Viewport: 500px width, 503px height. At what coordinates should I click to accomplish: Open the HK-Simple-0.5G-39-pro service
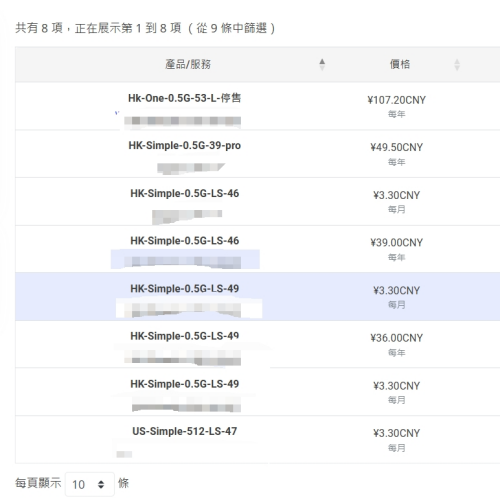coord(184,146)
